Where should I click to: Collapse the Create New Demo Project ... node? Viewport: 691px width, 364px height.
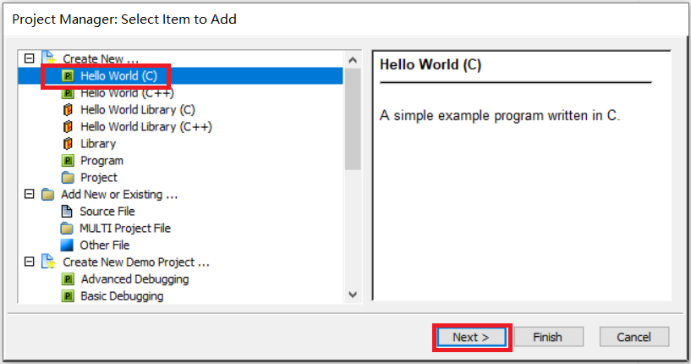tap(29, 262)
